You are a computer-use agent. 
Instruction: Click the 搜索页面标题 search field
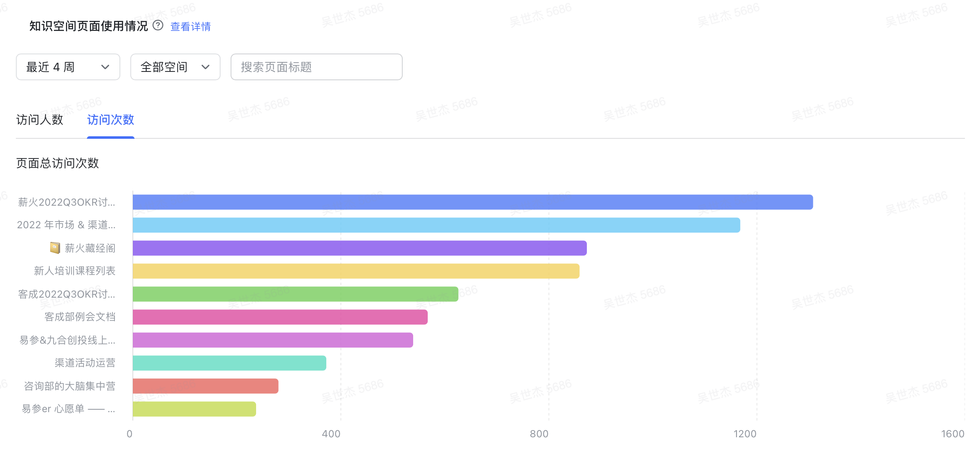point(317,67)
